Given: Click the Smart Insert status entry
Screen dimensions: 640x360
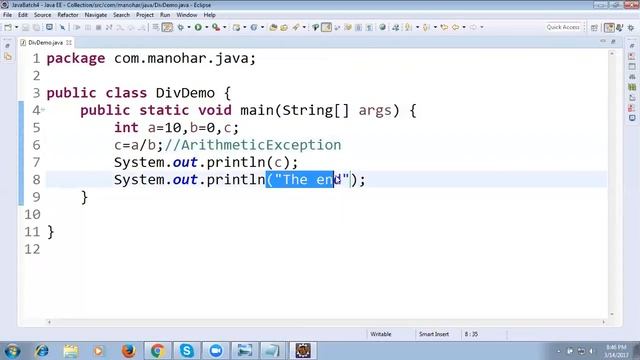Looking at the screenshot, I should click(x=433, y=334).
